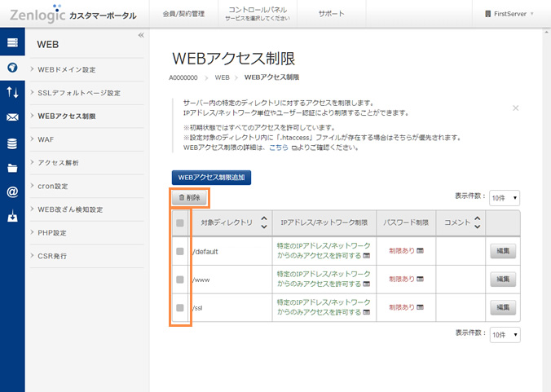Open サポート top menu
Screen dimensions: 551x392
(332, 14)
